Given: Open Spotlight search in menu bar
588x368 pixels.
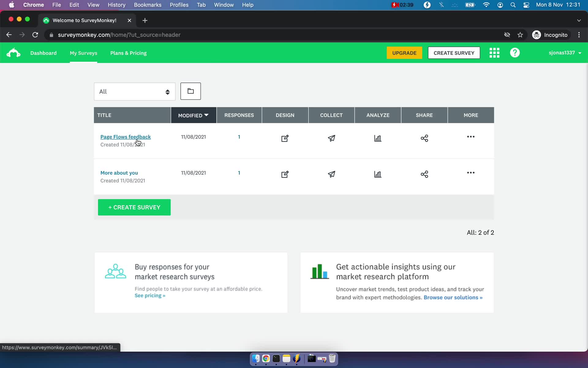Looking at the screenshot, I should pos(513,5).
